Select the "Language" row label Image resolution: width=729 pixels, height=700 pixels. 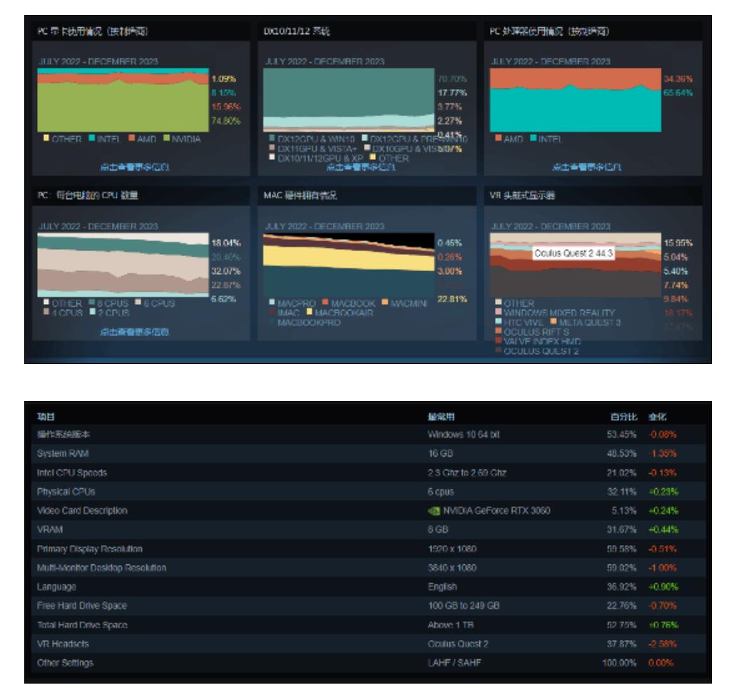coord(57,587)
